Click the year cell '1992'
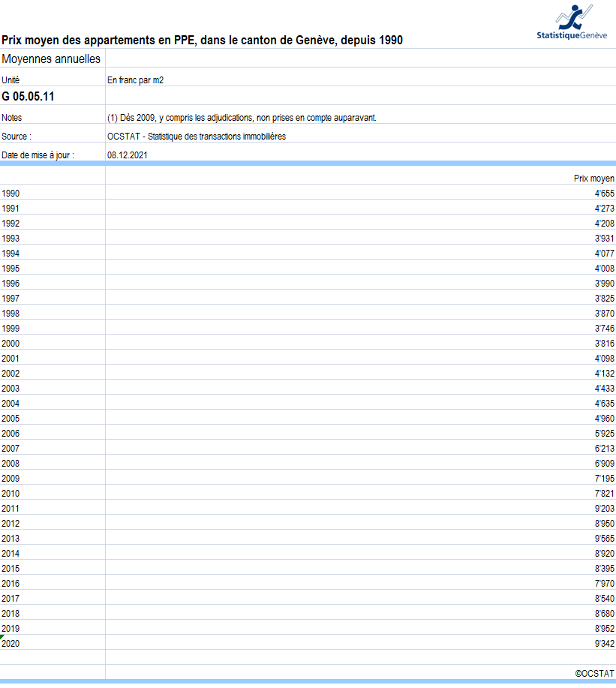The image size is (616, 688). tap(11, 224)
